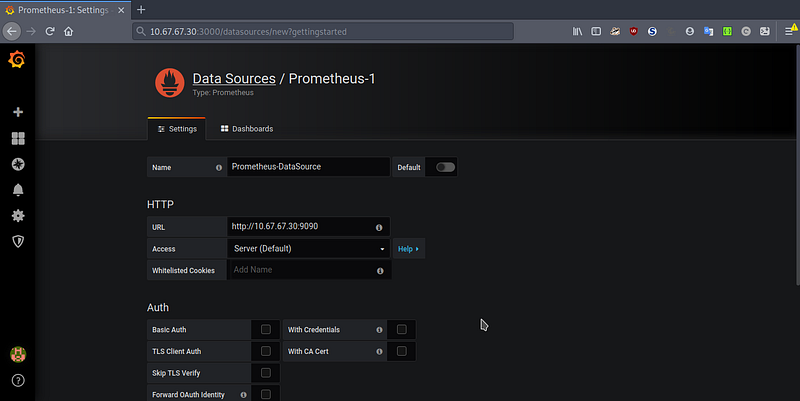Follow the Data Sources breadcrumb link
Image resolution: width=800 pixels, height=401 pixels.
234,79
